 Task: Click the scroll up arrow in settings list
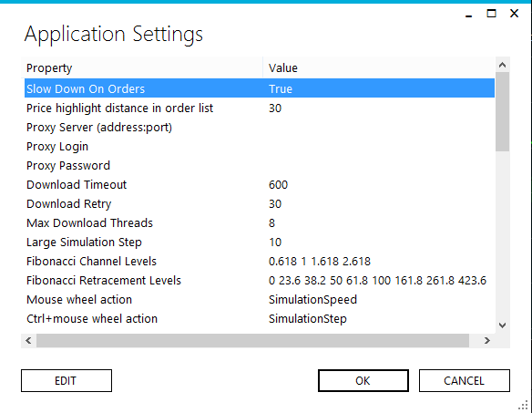[503, 65]
